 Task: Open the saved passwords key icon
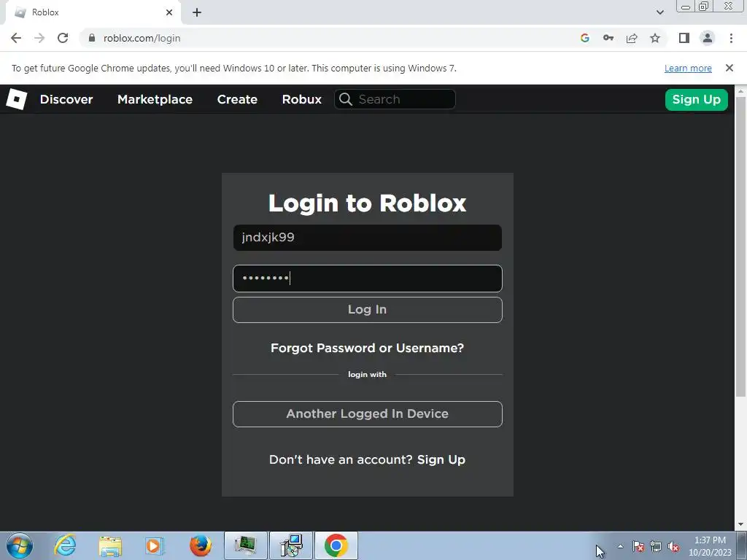click(x=608, y=38)
